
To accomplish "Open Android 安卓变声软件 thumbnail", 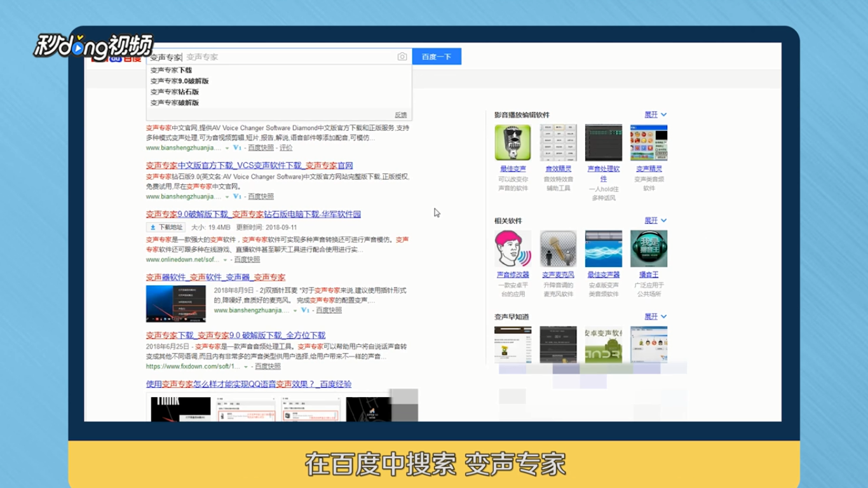I will [603, 344].
